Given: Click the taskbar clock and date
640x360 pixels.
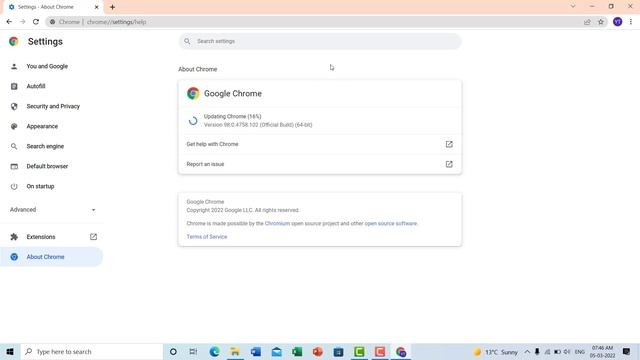Looking at the screenshot, I should pyautogui.click(x=602, y=351).
